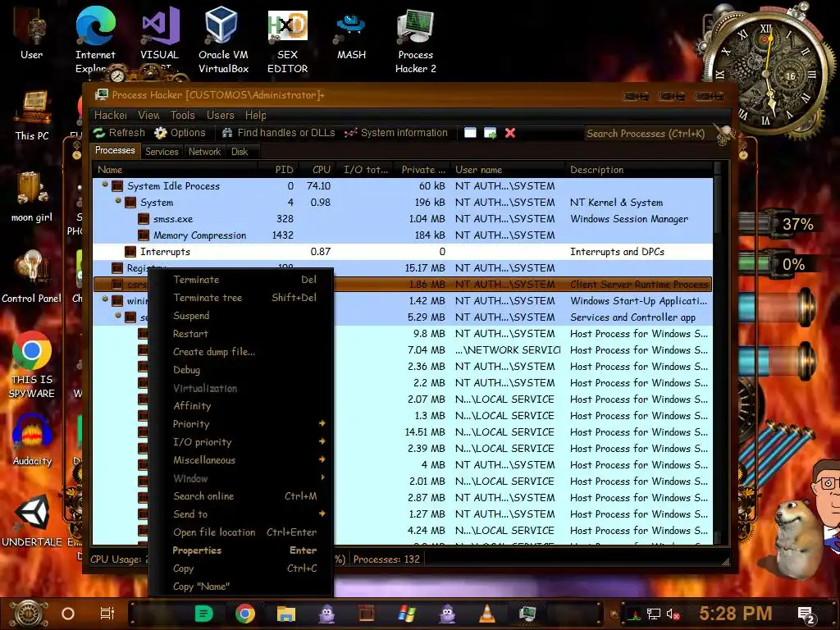The height and width of the screenshot is (630, 840).
Task: Open the Internet Explorer desktop icon
Action: pyautogui.click(x=95, y=40)
